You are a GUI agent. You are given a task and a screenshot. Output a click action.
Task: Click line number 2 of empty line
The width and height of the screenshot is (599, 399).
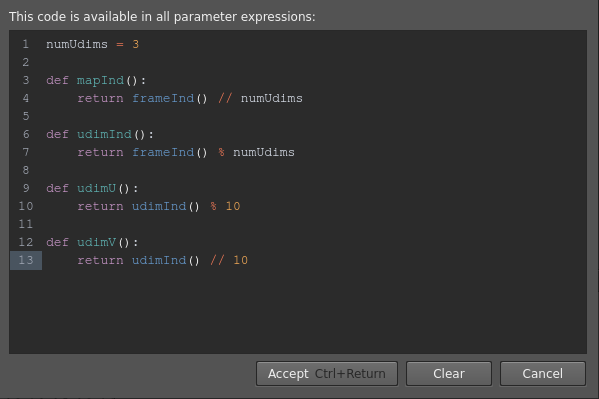pyautogui.click(x=26, y=62)
